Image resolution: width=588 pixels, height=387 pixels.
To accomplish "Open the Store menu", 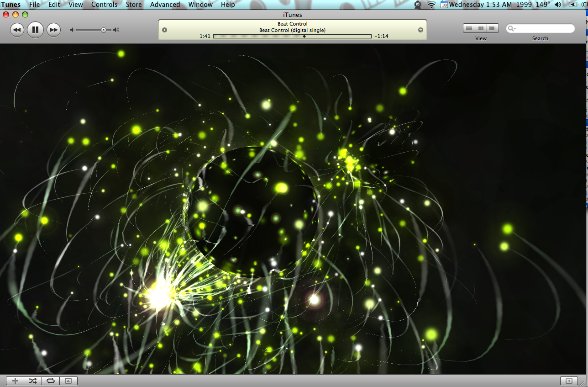I will pos(134,5).
